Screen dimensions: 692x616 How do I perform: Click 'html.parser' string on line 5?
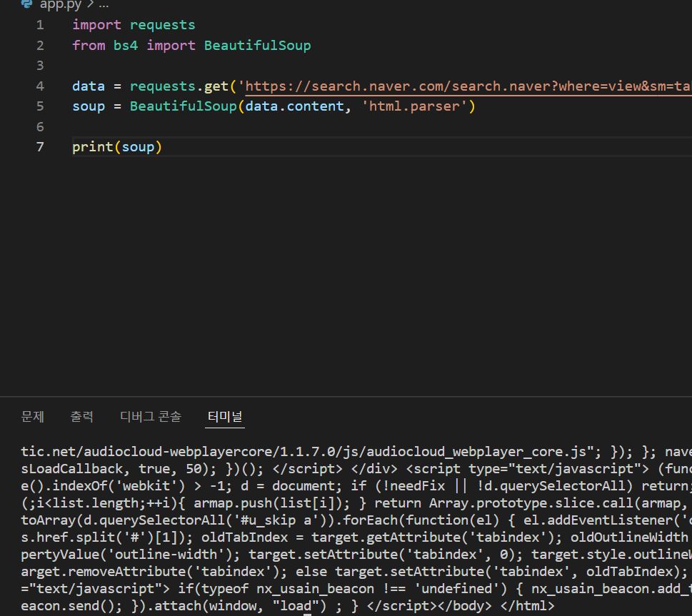414,106
